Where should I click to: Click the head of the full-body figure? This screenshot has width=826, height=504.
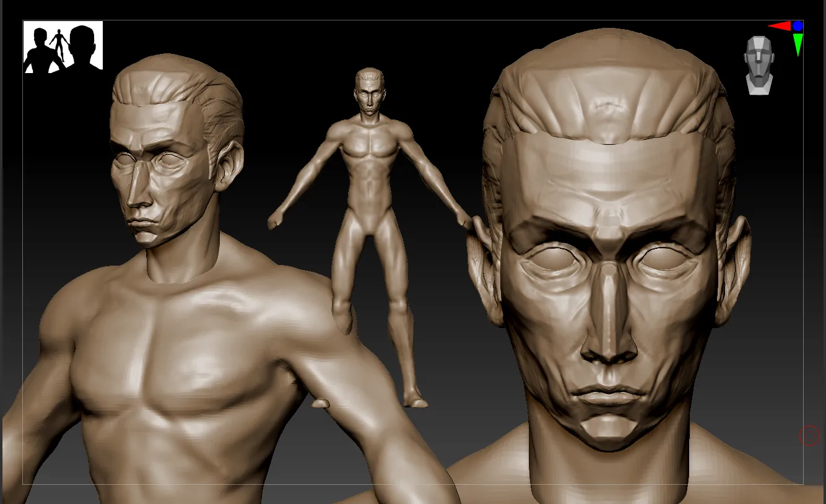click(x=369, y=90)
